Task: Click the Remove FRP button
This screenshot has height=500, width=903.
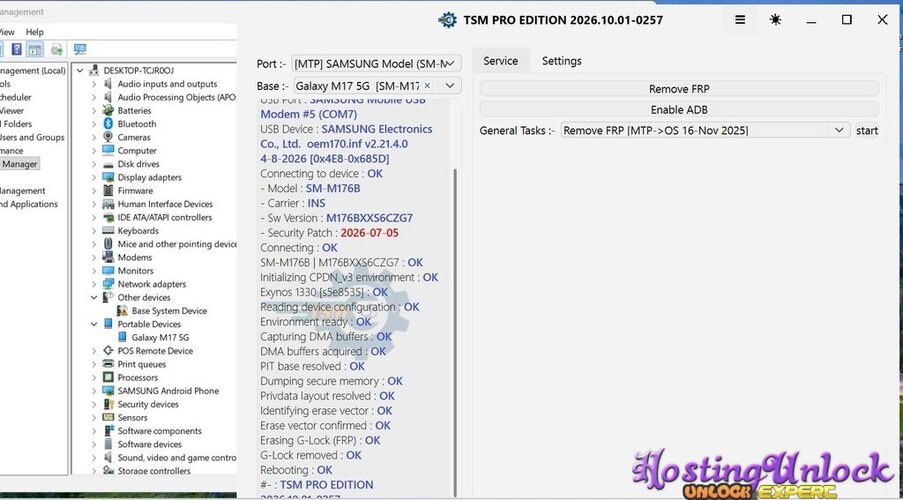Action: click(679, 89)
